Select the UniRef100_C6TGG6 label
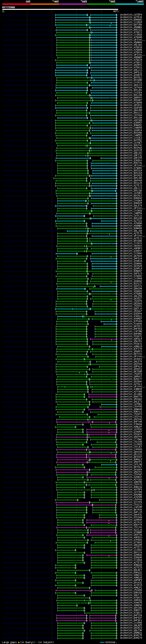Viewport: 146px width, 644px height. (131, 115)
